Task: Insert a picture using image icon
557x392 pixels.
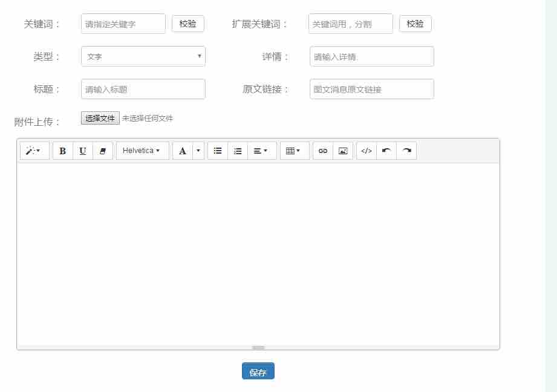Action: pyautogui.click(x=343, y=151)
